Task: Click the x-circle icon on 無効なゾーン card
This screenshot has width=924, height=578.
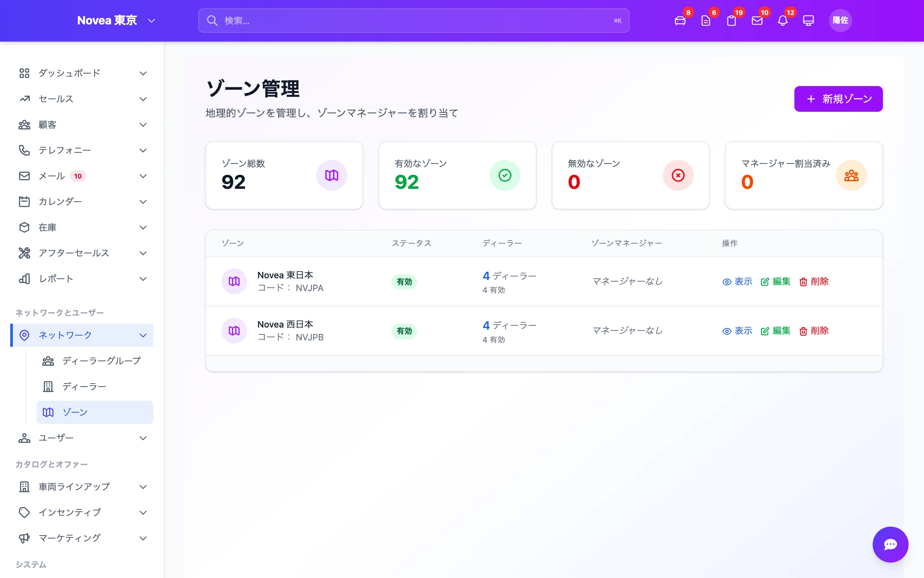Action: click(678, 175)
